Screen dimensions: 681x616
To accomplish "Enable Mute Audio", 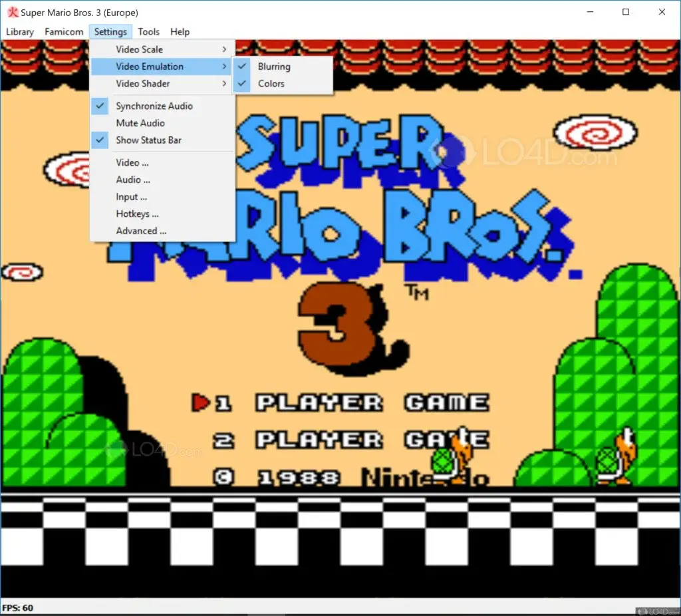I will [163, 123].
